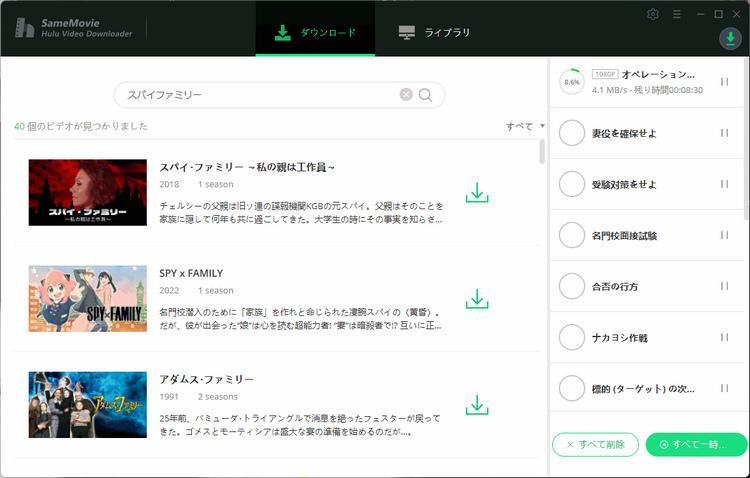Click the SameMovie logo icon
Screen dimensions: 750x478
24,28
